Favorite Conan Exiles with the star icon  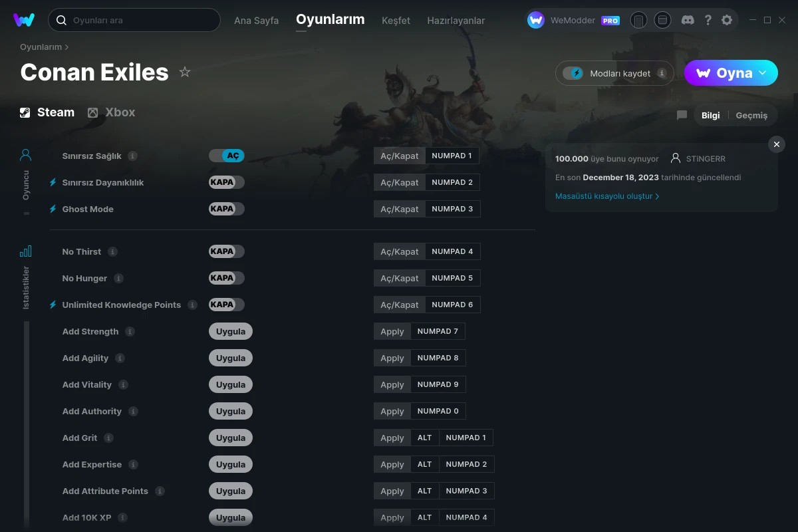coord(185,72)
